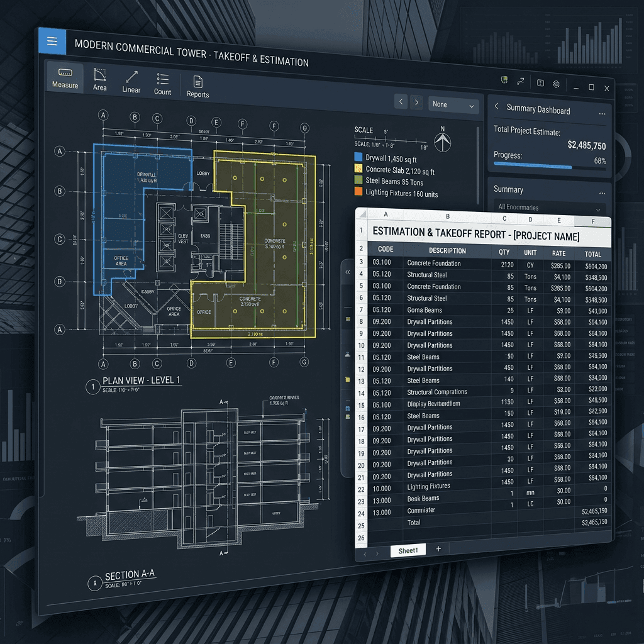
Task: Go to previous sheet with left arrow
Action: pos(401,101)
